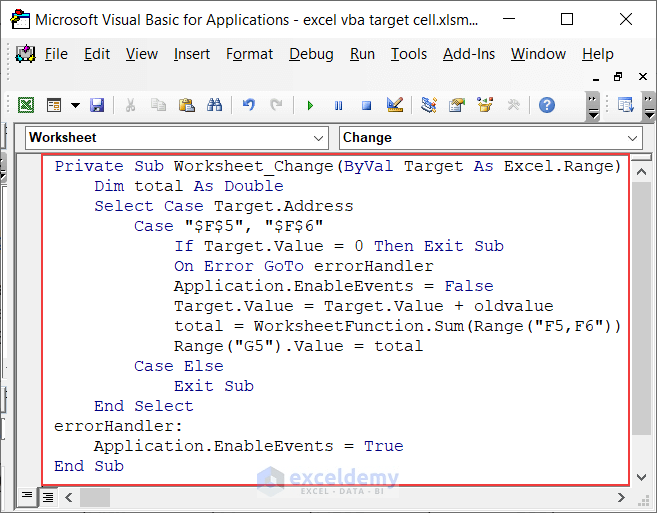
Task: Click the "Case Else" line
Action: 179,366
